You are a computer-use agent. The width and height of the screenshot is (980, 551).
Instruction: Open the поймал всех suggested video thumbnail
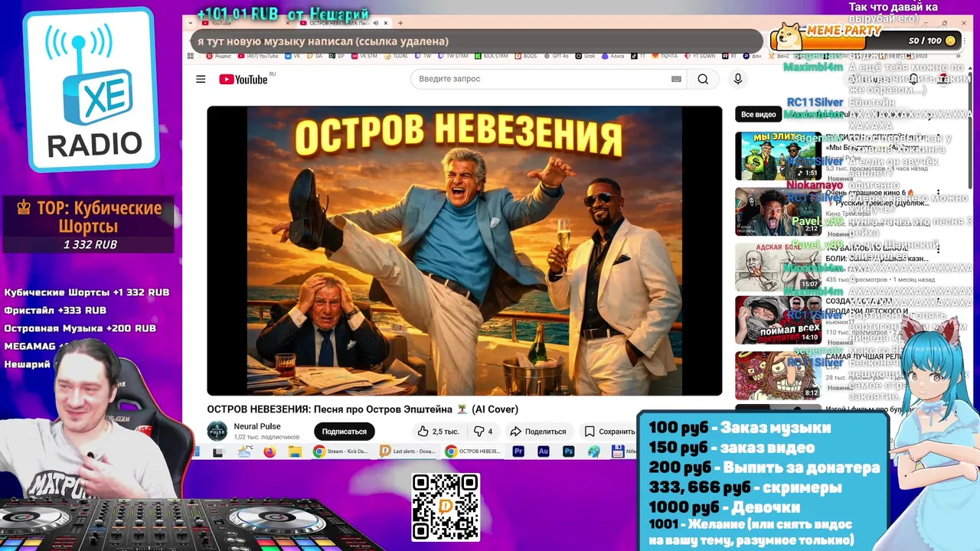778,320
